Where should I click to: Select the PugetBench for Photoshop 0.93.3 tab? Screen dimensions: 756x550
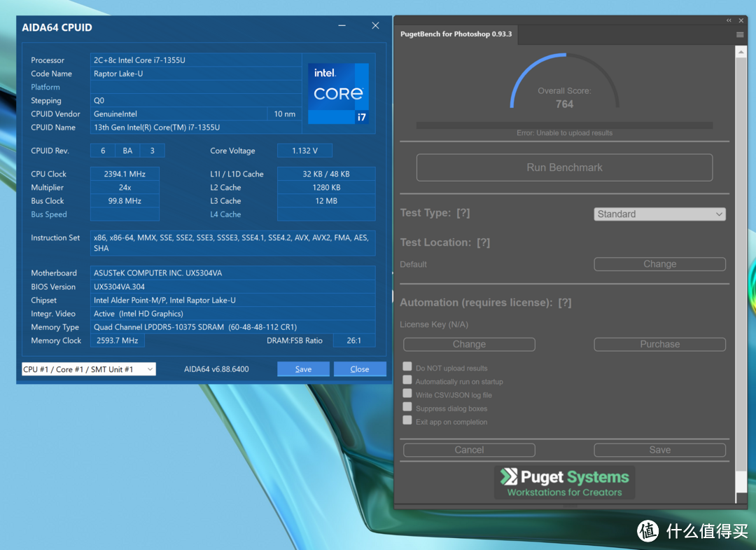pos(456,34)
